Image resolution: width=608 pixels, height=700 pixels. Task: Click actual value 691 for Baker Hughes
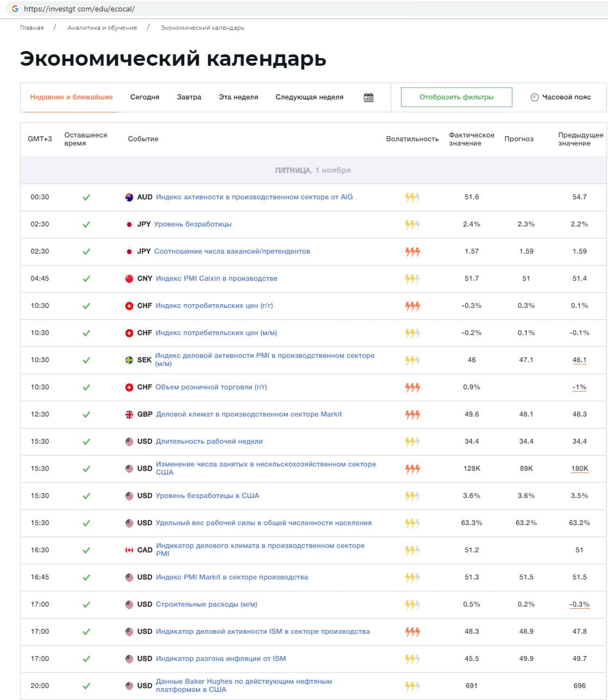(x=472, y=686)
